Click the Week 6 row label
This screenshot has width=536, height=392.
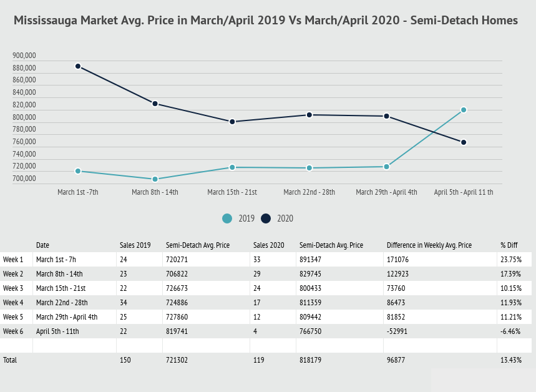13,331
